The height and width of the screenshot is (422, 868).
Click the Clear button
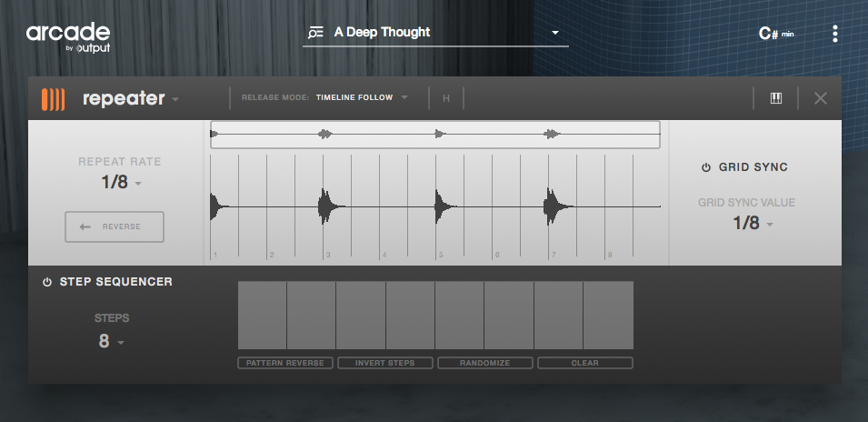585,363
